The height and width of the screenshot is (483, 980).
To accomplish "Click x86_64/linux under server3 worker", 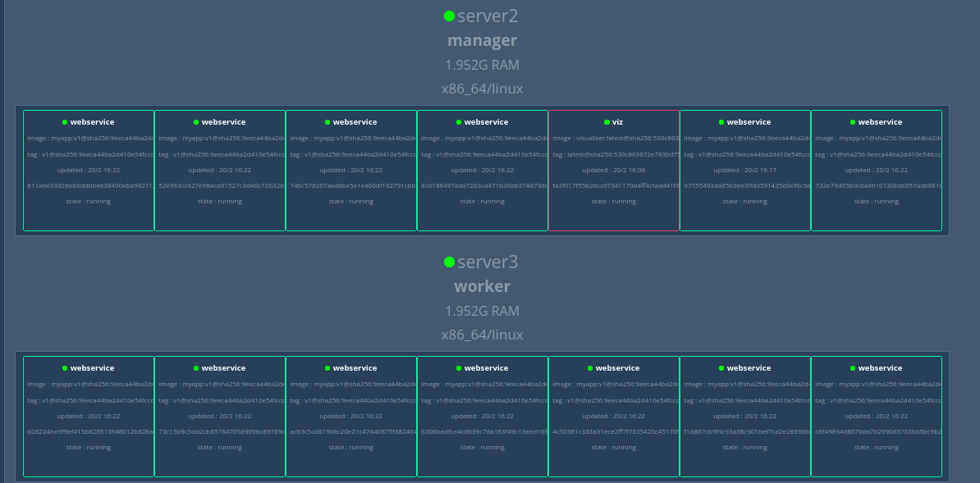I will [x=482, y=335].
